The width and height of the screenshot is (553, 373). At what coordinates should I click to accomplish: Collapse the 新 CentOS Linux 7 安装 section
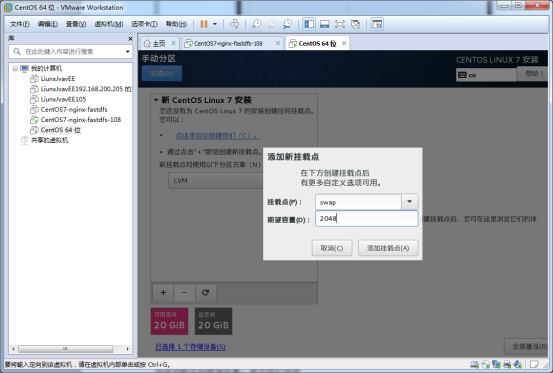pyautogui.click(x=156, y=100)
